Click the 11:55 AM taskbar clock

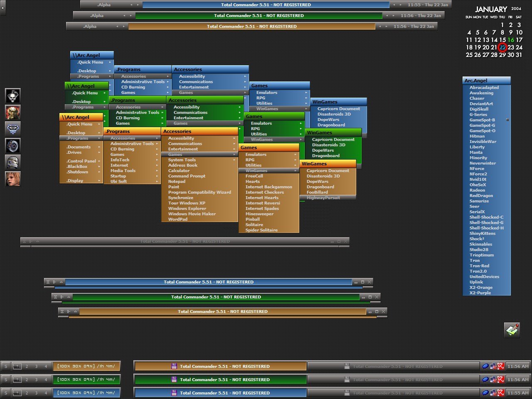[518, 393]
